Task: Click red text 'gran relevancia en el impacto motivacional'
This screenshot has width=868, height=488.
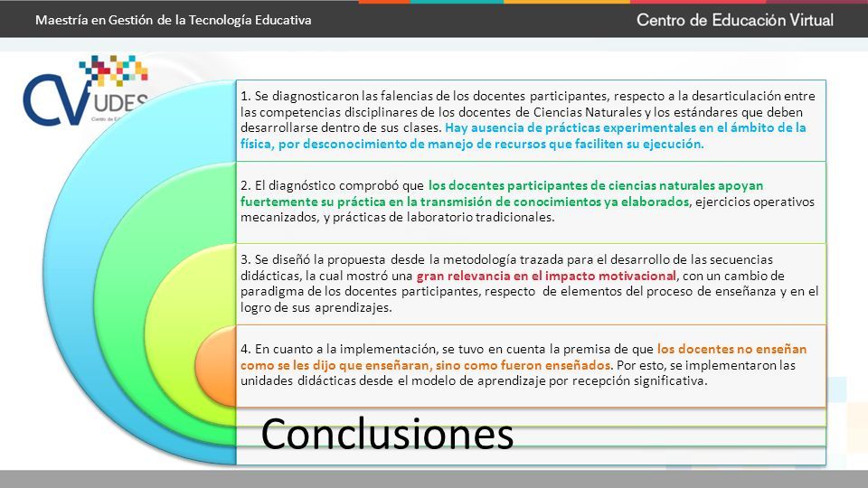Action: (546, 276)
